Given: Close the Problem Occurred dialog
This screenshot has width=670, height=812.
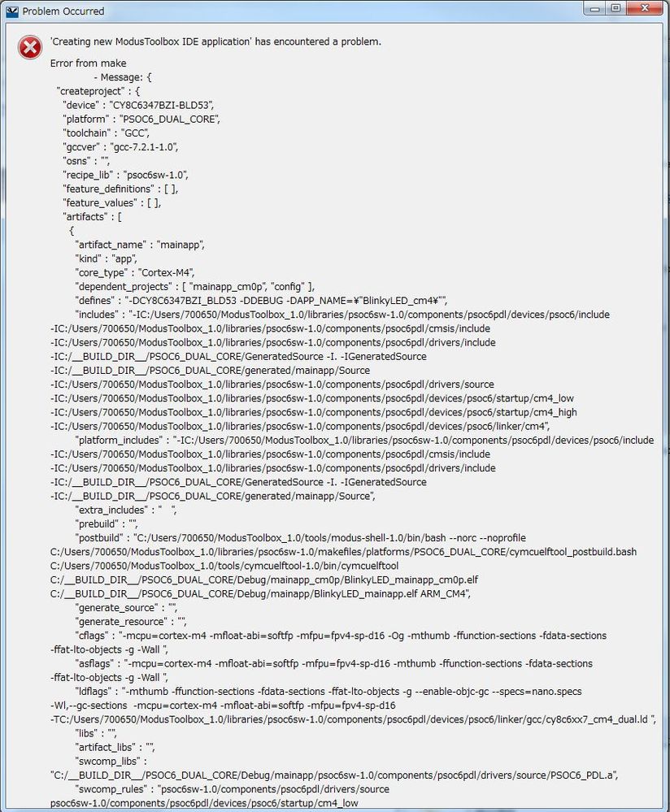Looking at the screenshot, I should point(645,8).
